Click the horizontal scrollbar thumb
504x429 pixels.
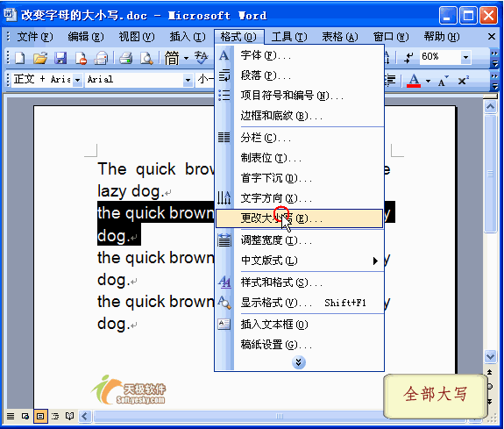pos(280,416)
